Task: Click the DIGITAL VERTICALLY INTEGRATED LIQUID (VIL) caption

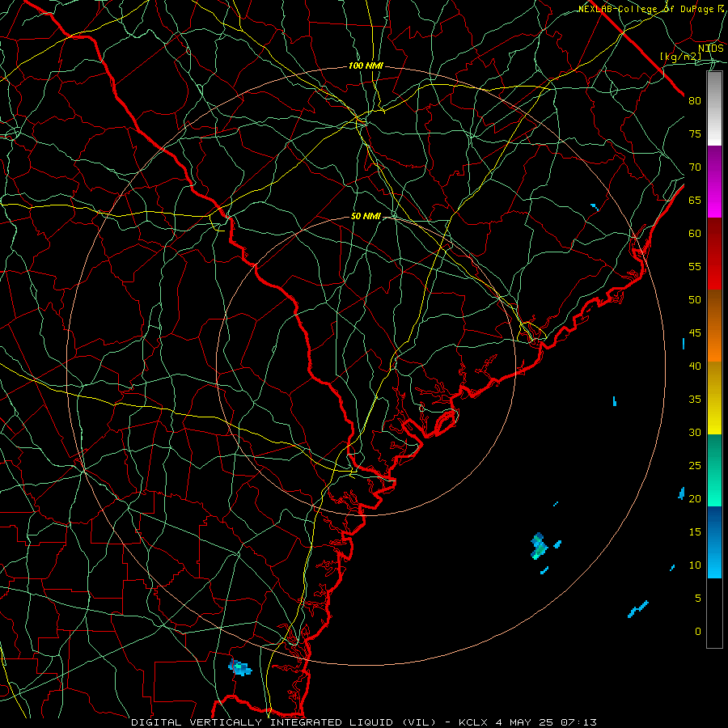Action: (284, 722)
